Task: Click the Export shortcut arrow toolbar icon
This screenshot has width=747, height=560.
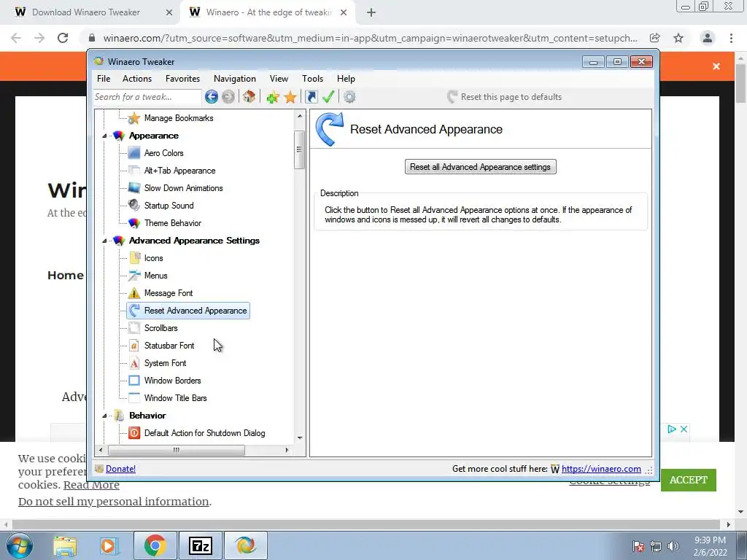Action: coord(311,97)
